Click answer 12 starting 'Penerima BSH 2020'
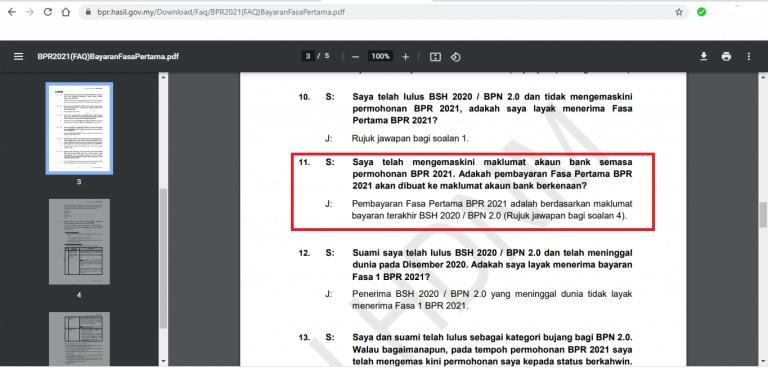The width and height of the screenshot is (768, 369). coord(492,300)
